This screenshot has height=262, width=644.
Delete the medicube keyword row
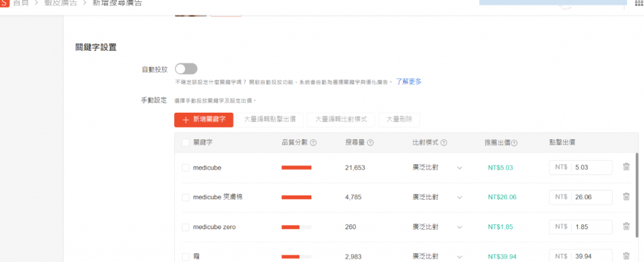626,166
